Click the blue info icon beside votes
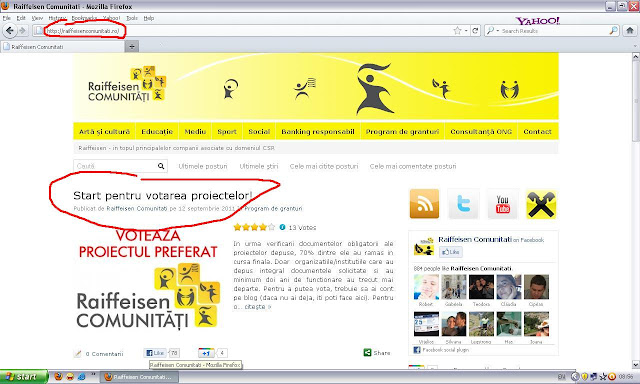This screenshot has width=640, height=384. [282, 227]
